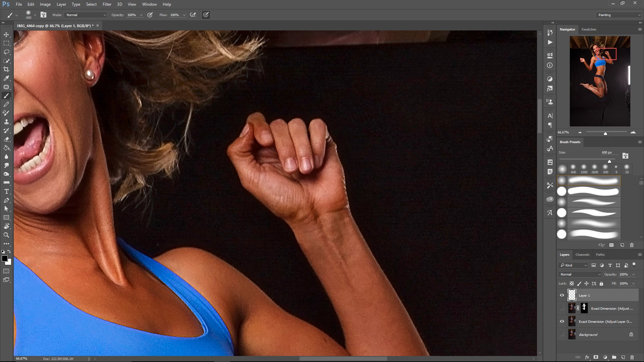Image resolution: width=644 pixels, height=362 pixels.
Task: Open the Filter menu
Action: click(x=107, y=4)
